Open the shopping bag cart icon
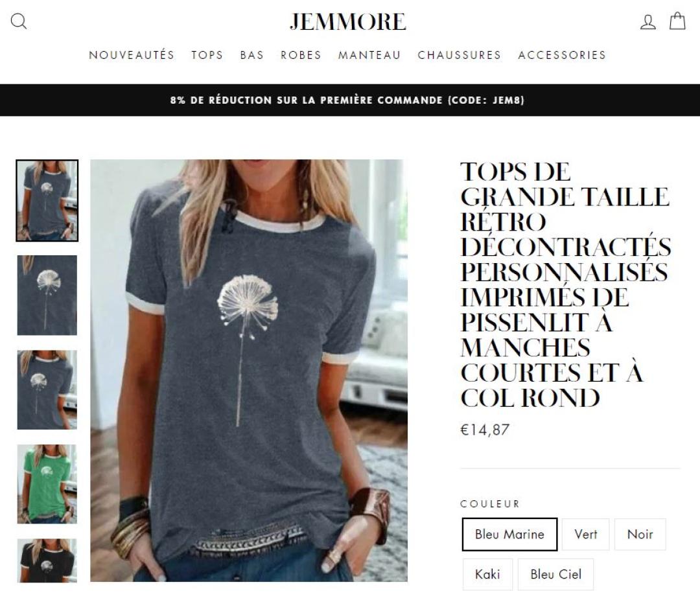The width and height of the screenshot is (700, 600). point(677,21)
